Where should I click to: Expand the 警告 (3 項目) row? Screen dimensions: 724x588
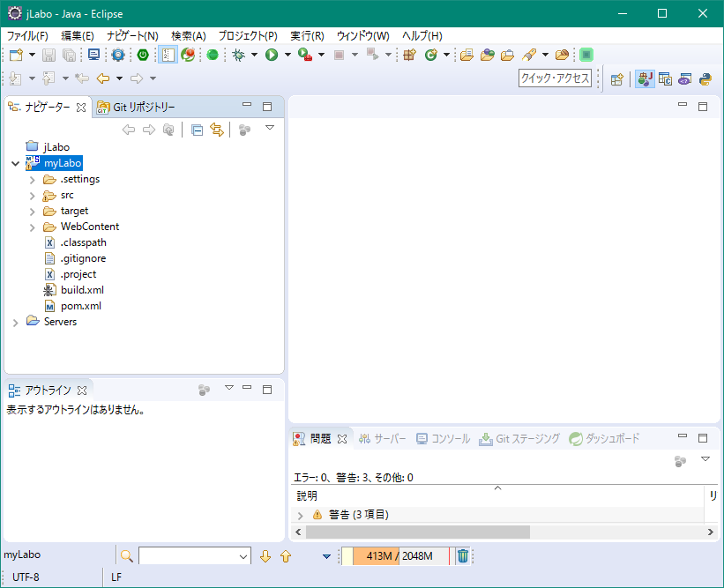pos(300,516)
